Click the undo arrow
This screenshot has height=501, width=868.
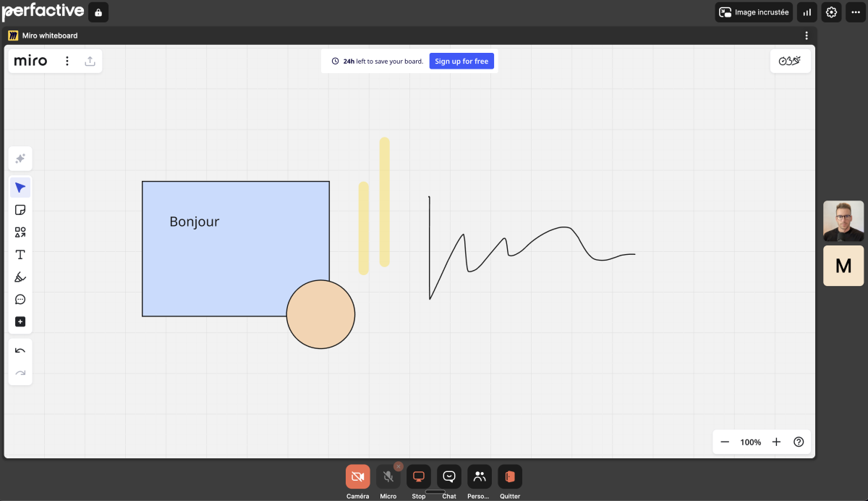(20, 351)
